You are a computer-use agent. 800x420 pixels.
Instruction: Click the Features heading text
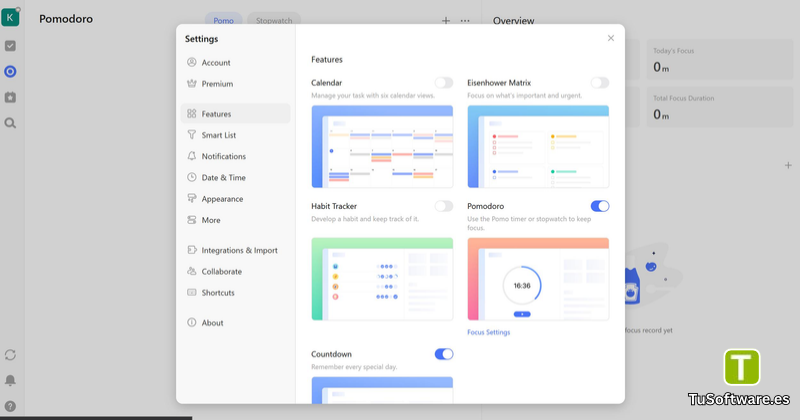pyautogui.click(x=327, y=60)
